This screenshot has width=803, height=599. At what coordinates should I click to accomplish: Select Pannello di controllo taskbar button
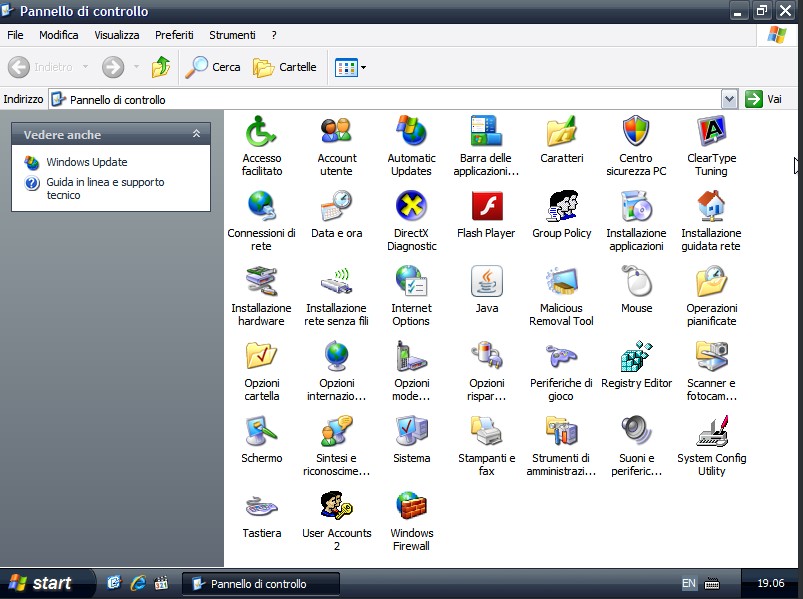261,584
